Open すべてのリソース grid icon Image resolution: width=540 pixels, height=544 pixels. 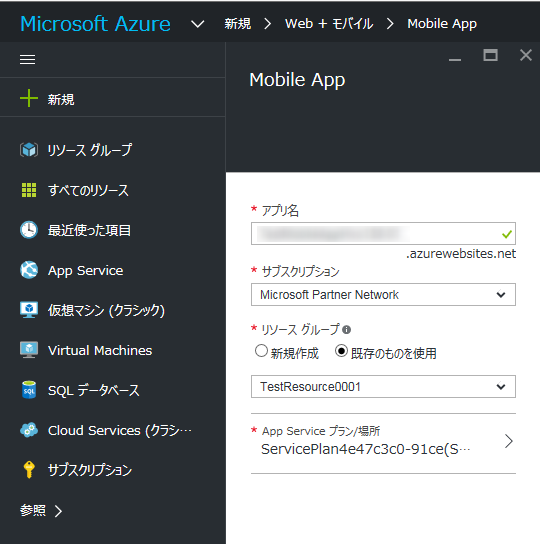coord(29,190)
